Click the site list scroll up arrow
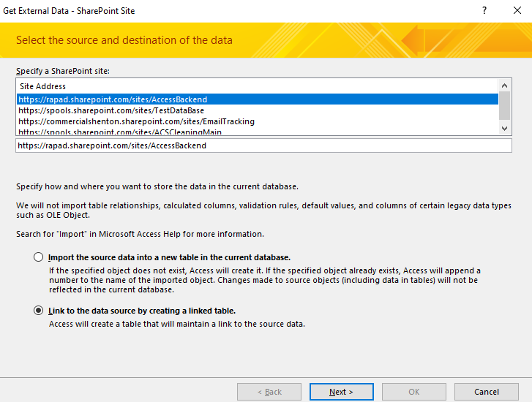This screenshot has width=532, height=402. click(504, 86)
